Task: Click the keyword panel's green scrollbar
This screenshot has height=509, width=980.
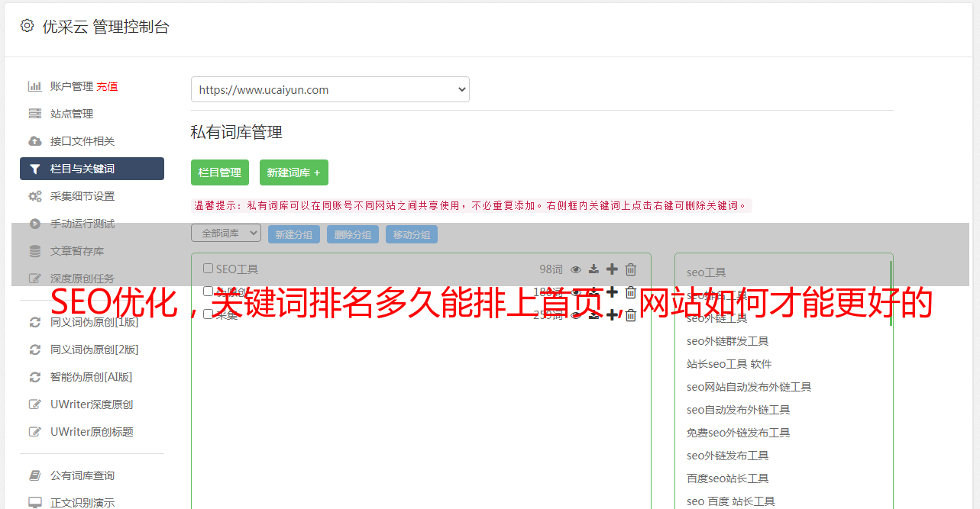Action: click(891, 294)
